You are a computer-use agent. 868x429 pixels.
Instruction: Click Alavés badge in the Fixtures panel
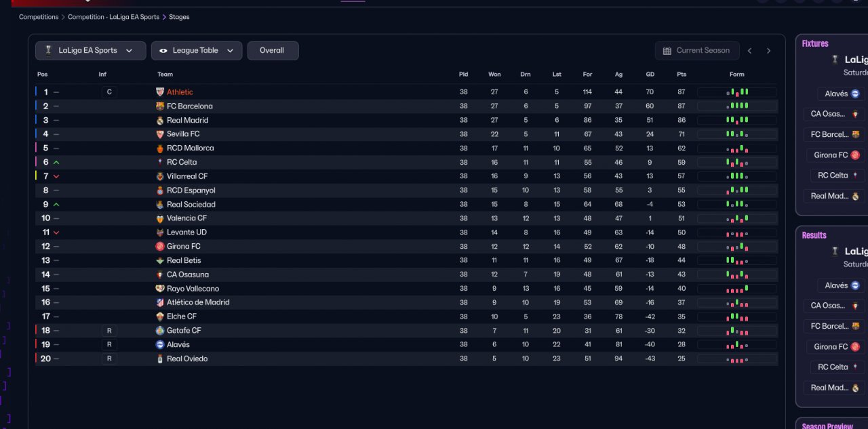click(x=855, y=94)
